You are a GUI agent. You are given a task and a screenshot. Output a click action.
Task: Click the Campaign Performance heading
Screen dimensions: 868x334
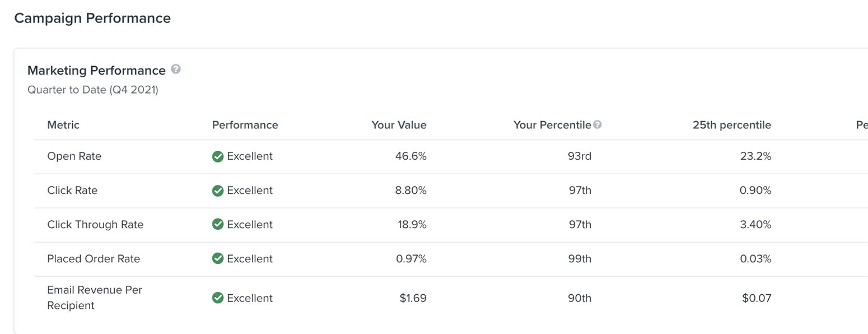point(92,18)
